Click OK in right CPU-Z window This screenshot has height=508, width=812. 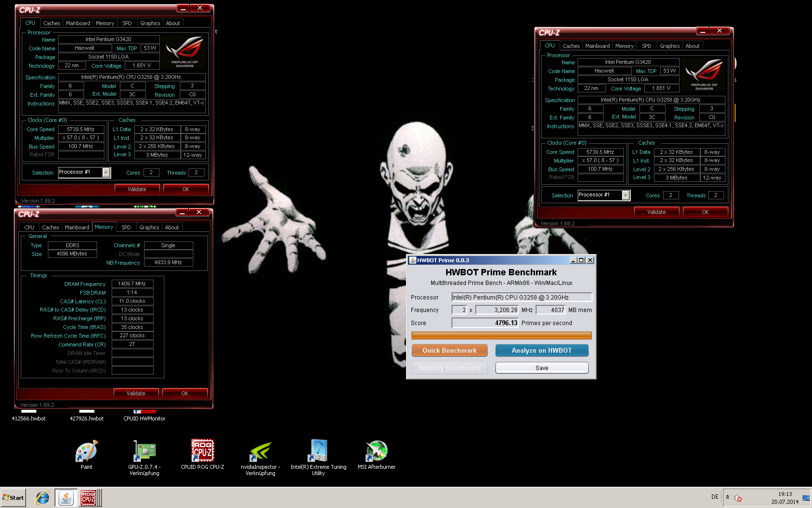tap(705, 212)
